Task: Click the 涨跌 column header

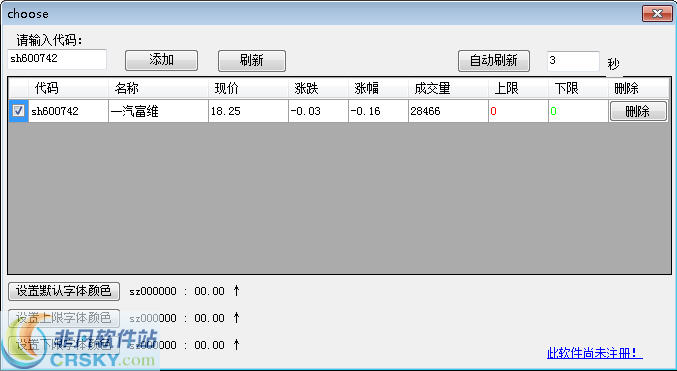Action: [318, 89]
